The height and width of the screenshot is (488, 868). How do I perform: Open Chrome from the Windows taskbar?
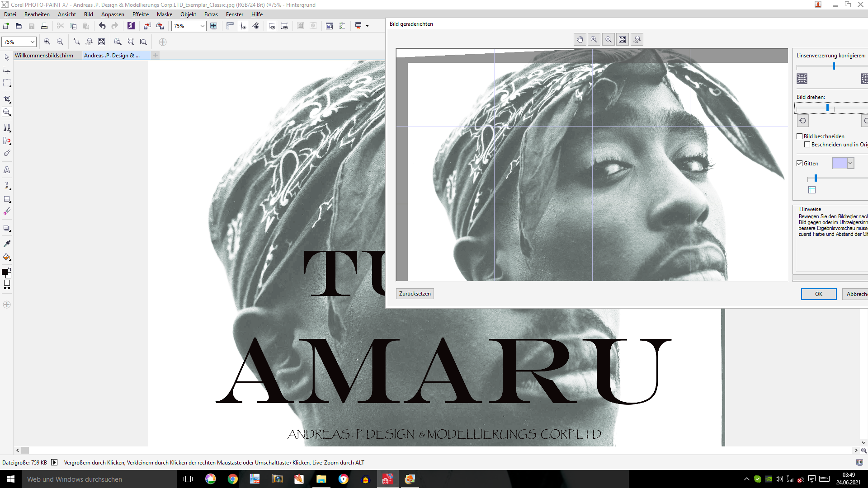pyautogui.click(x=232, y=479)
